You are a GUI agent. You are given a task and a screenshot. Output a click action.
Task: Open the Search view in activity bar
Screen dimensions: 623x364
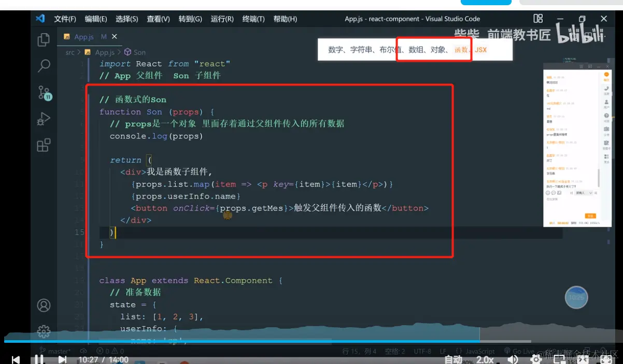click(x=44, y=66)
